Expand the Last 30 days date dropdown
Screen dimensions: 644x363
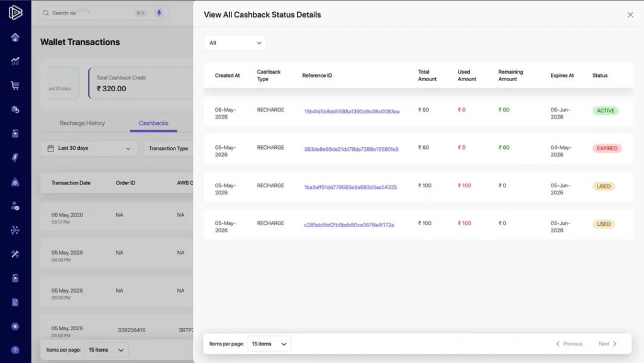90,148
